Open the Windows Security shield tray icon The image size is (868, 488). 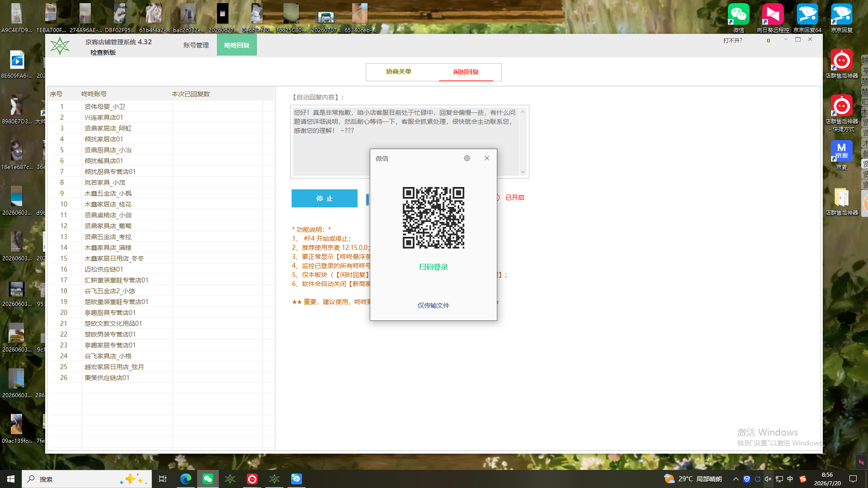coord(747,479)
